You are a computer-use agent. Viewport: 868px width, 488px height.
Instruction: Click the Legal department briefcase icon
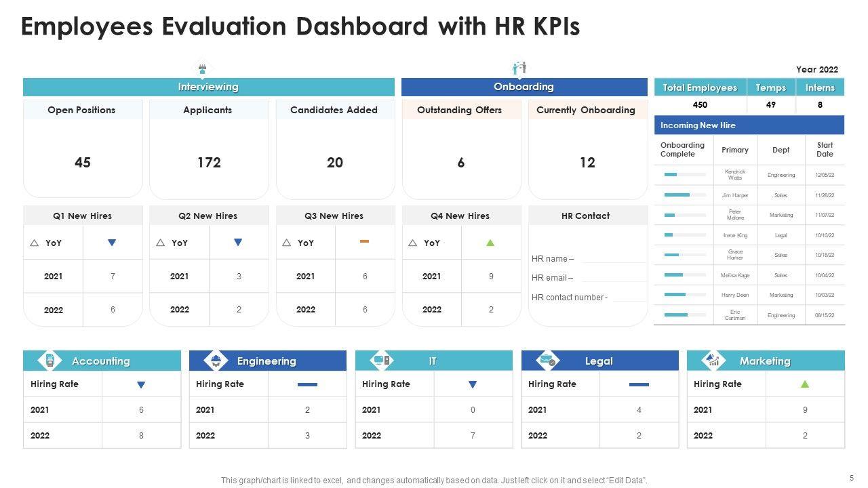click(548, 361)
